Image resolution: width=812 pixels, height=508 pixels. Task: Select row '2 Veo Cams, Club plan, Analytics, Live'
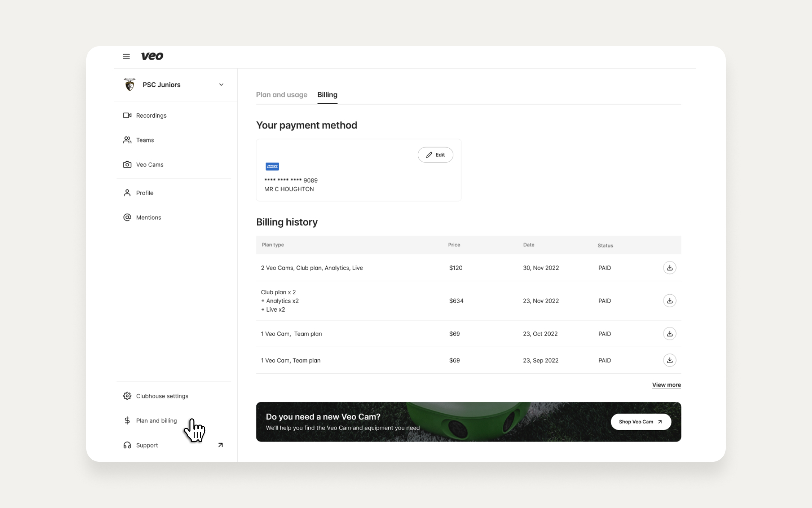click(469, 268)
